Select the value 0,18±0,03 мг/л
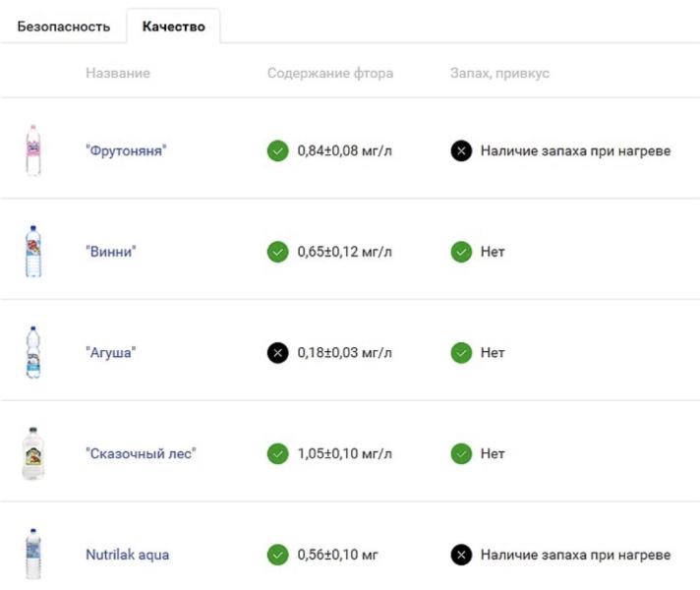 tap(345, 352)
